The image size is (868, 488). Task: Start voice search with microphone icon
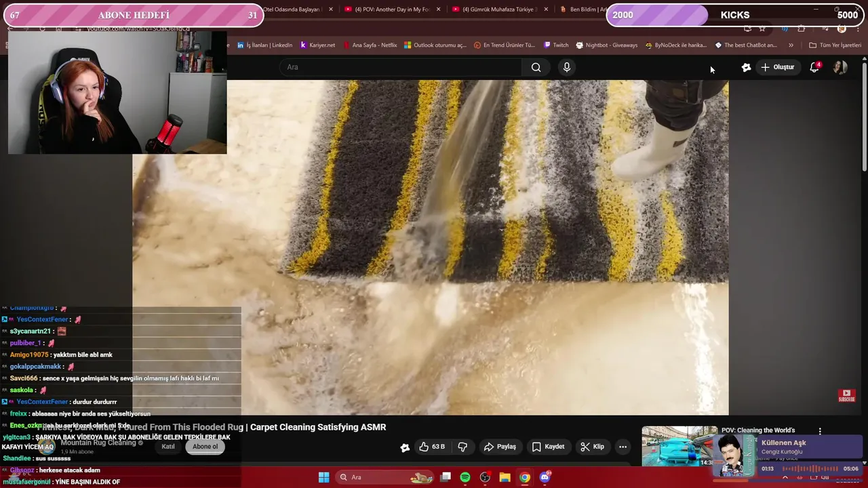click(x=567, y=67)
